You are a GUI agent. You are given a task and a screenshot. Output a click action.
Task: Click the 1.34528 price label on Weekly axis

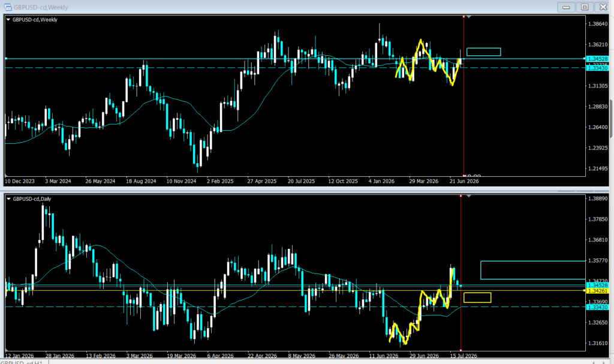pyautogui.click(x=598, y=59)
